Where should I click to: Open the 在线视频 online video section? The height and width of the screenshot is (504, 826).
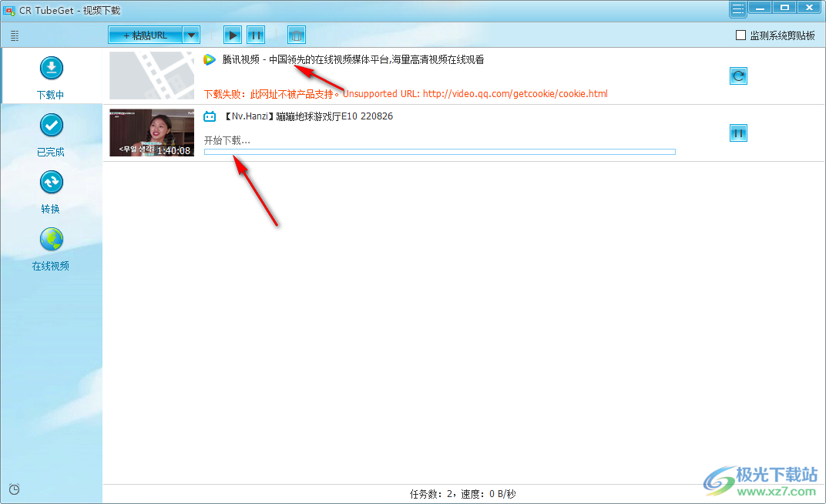(51, 249)
